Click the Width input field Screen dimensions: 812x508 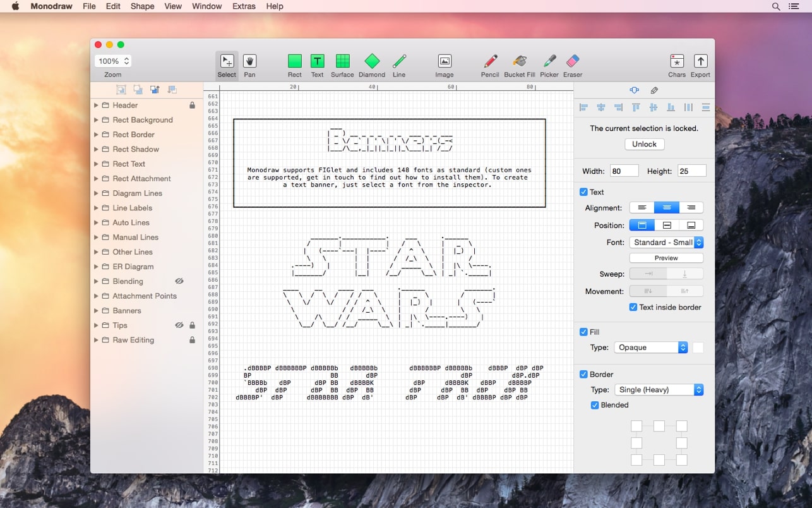click(x=624, y=171)
